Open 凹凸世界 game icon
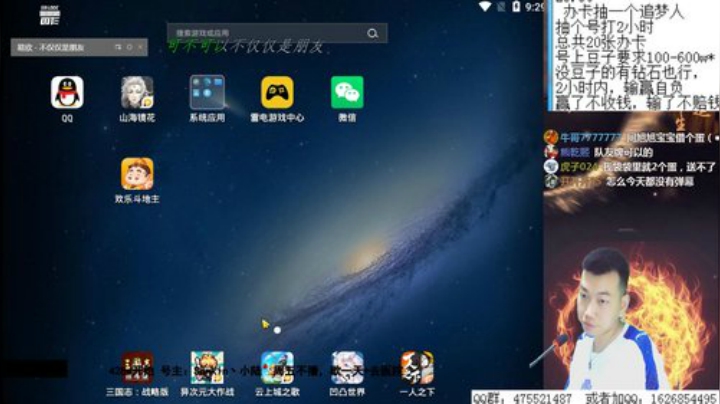The width and height of the screenshot is (720, 404). (347, 368)
